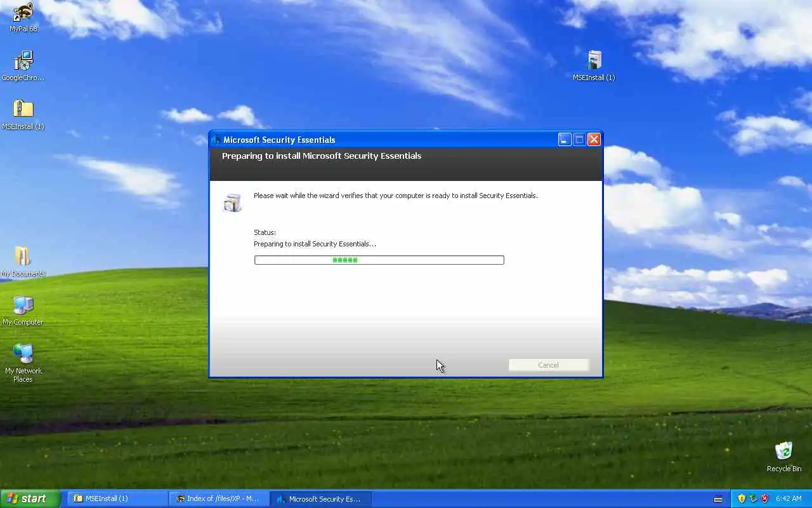Click the heading 'Preparing to install Microsoft Security Essentials'
Image resolution: width=812 pixels, height=508 pixels.
click(322, 156)
